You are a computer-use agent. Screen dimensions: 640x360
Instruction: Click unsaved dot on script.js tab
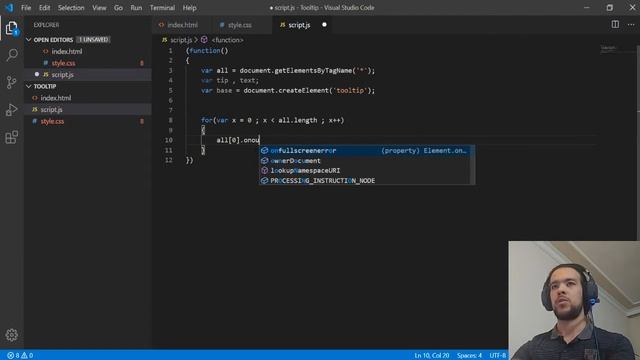tap(324, 24)
